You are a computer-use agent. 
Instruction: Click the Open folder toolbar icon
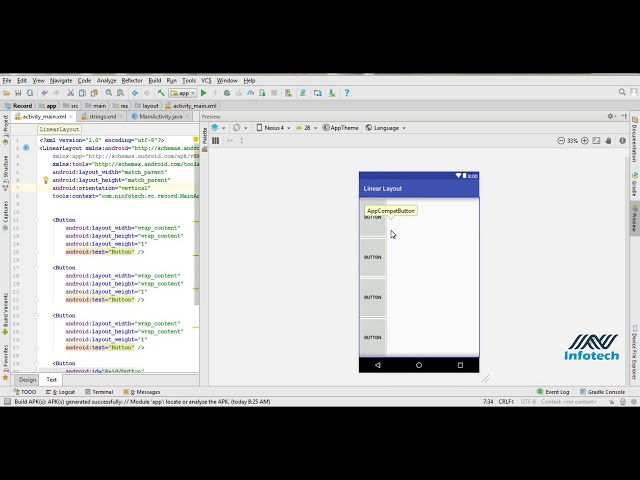(x=6, y=93)
